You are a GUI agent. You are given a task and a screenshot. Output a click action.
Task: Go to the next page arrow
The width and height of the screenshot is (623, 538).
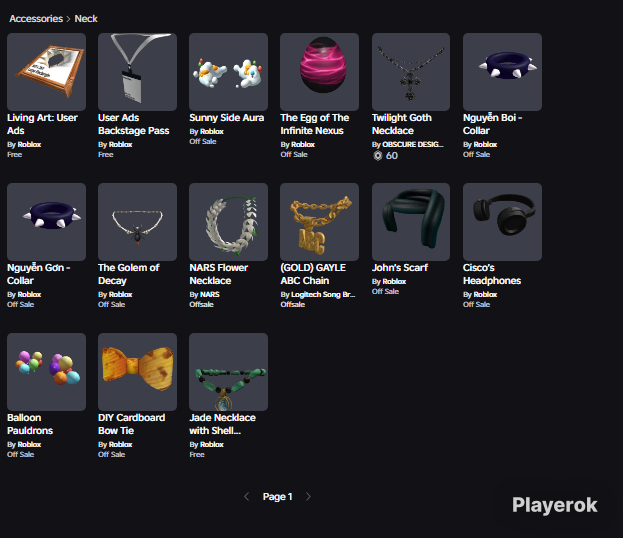(308, 497)
